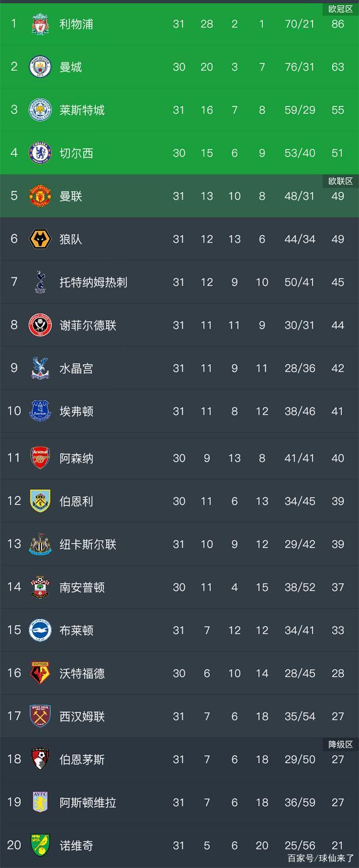Image resolution: width=359 pixels, height=868 pixels.
Task: Click the Liverpool club crest icon
Action: (x=40, y=24)
